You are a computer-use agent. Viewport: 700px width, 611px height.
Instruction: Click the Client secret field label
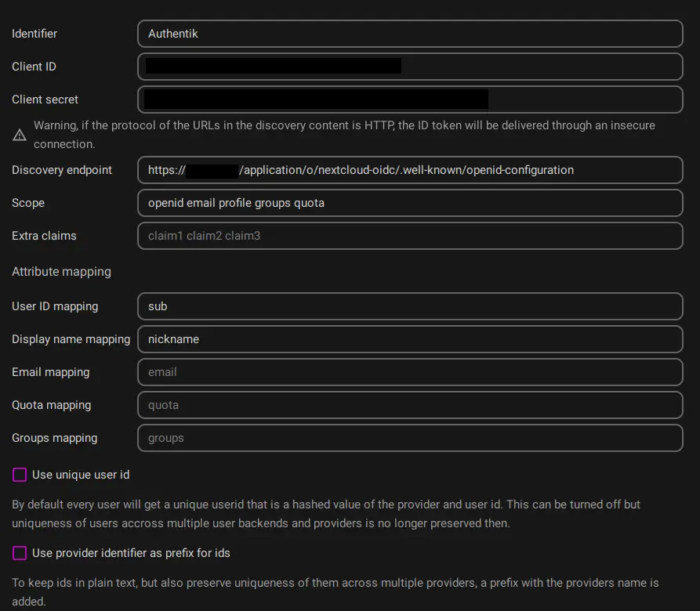tap(45, 99)
